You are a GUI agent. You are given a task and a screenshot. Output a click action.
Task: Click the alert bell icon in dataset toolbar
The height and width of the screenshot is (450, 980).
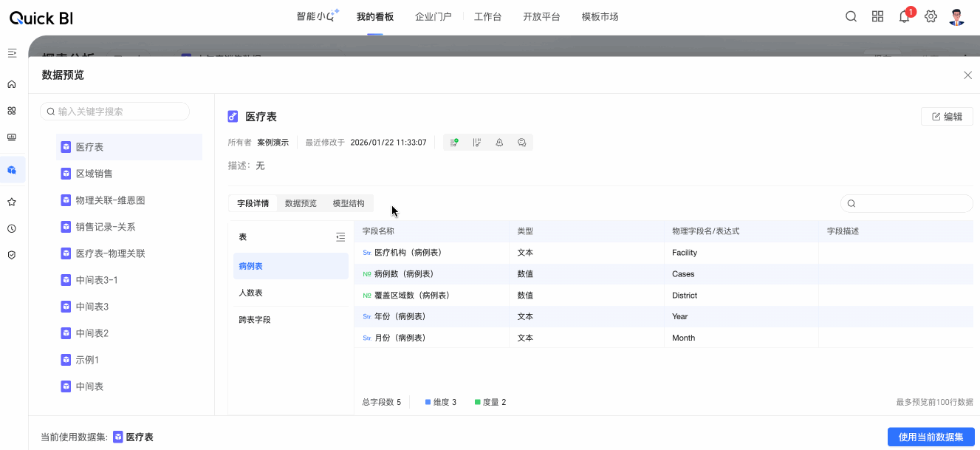pos(499,143)
